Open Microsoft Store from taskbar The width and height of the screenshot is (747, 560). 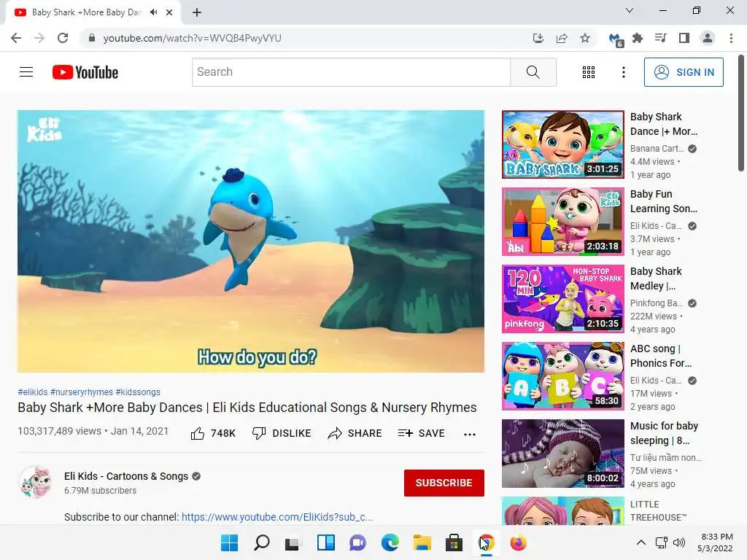pyautogui.click(x=454, y=542)
